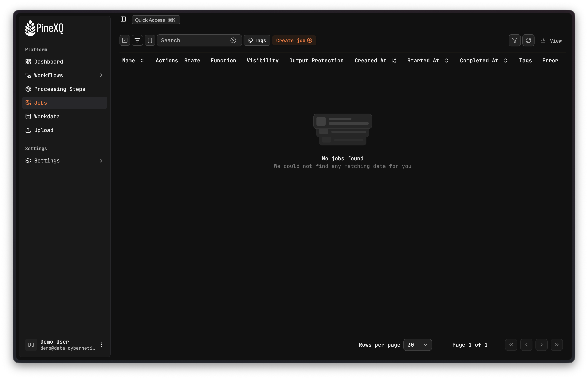
Task: Open the filter lines icon button
Action: pyautogui.click(x=137, y=40)
